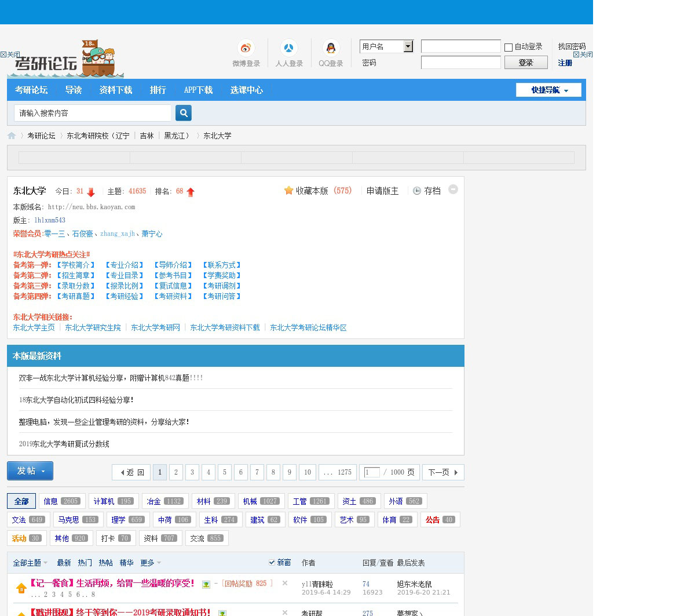Open the 资料下载 navigation tab
The height and width of the screenshot is (616, 695).
coord(115,90)
